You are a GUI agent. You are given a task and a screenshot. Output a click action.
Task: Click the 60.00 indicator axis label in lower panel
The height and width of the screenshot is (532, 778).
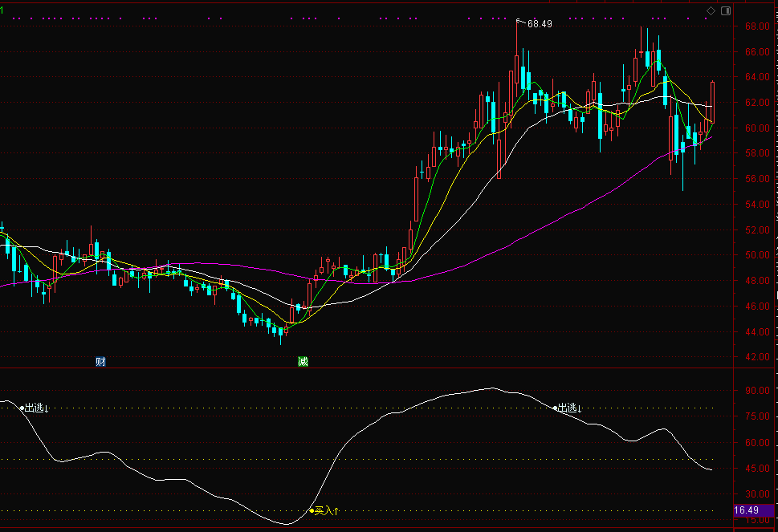point(757,443)
